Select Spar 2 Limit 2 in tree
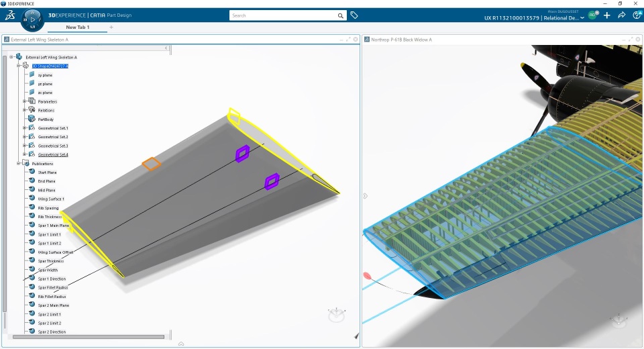 coord(49,323)
